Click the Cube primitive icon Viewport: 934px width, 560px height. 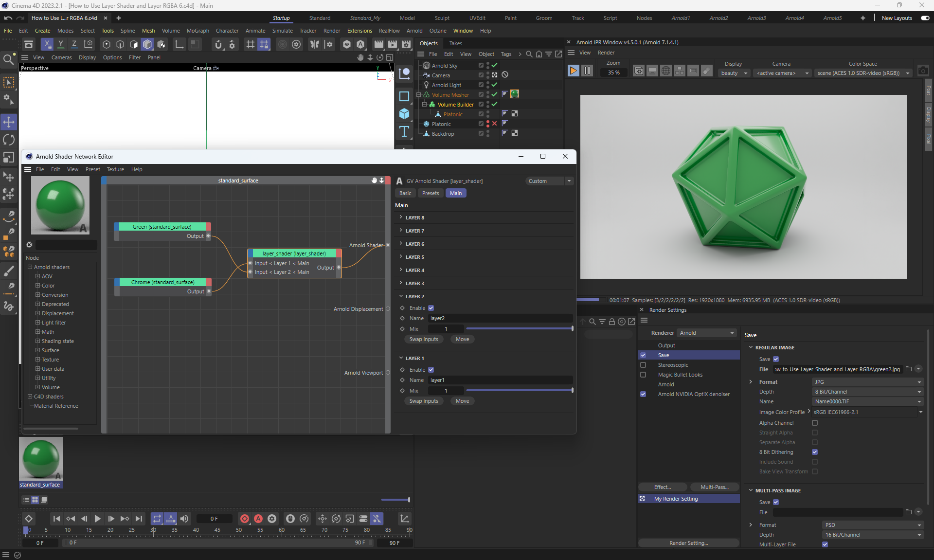point(404,114)
